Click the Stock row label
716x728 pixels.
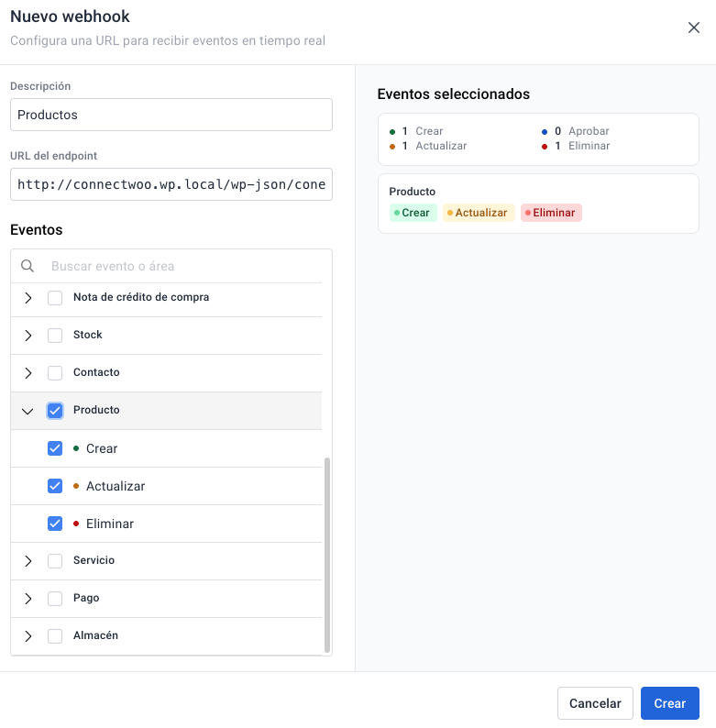tap(87, 335)
